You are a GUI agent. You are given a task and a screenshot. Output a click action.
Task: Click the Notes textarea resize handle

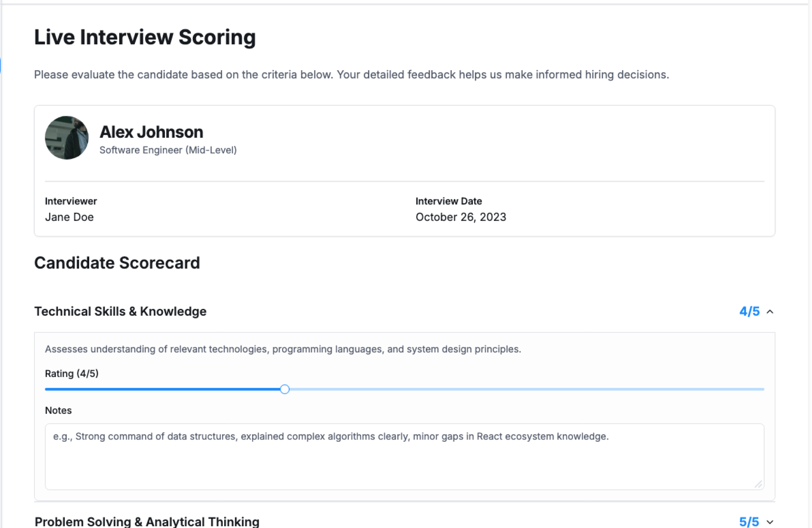(x=758, y=484)
